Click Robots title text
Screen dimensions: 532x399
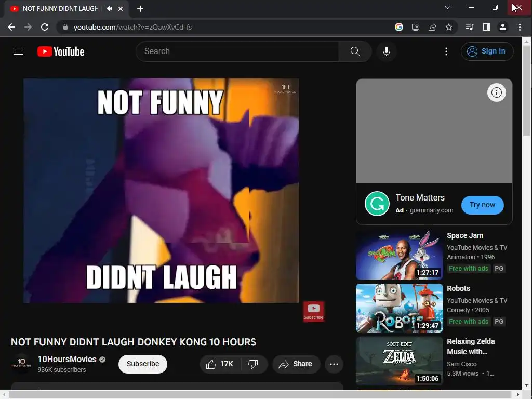click(458, 288)
